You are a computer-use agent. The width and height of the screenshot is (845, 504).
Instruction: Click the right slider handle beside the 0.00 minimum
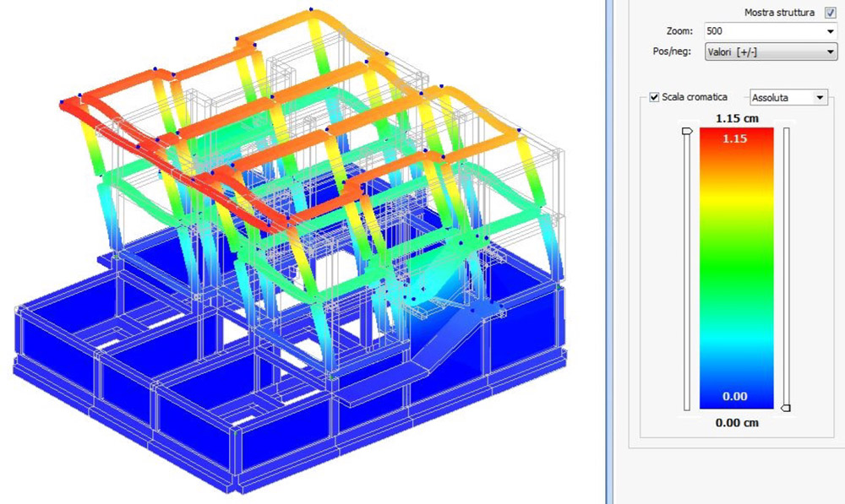pyautogui.click(x=786, y=408)
